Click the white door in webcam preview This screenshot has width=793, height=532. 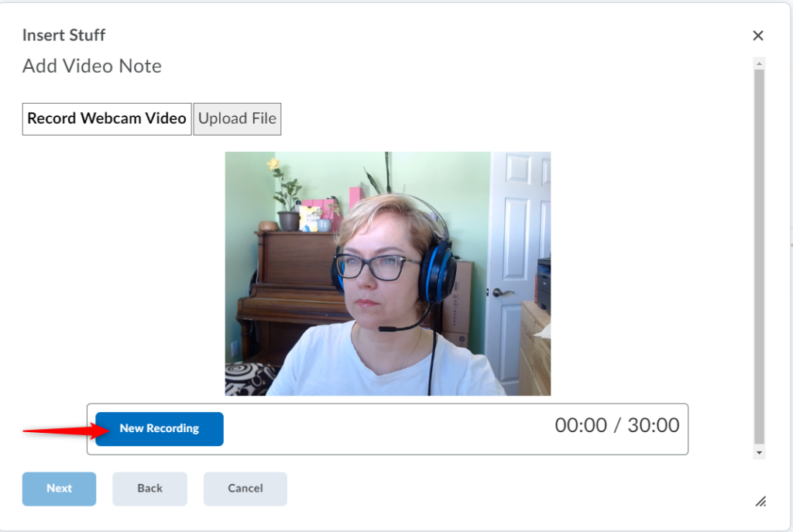point(517,256)
